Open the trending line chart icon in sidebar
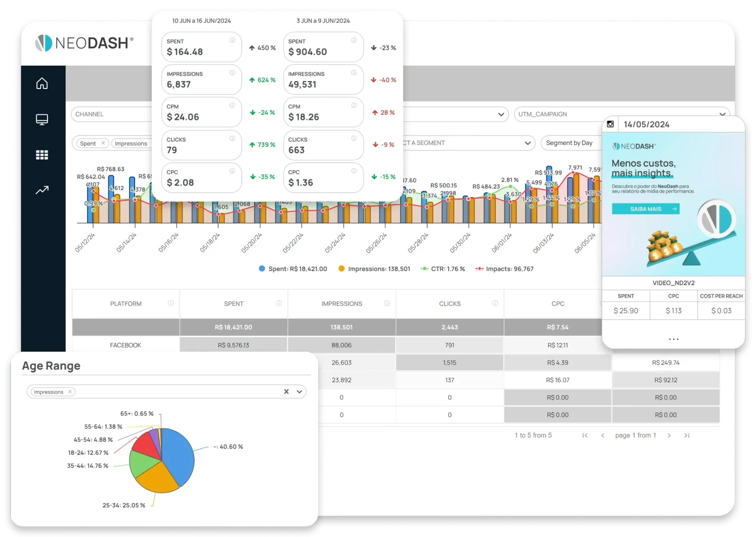The image size is (756, 537). pos(42,190)
